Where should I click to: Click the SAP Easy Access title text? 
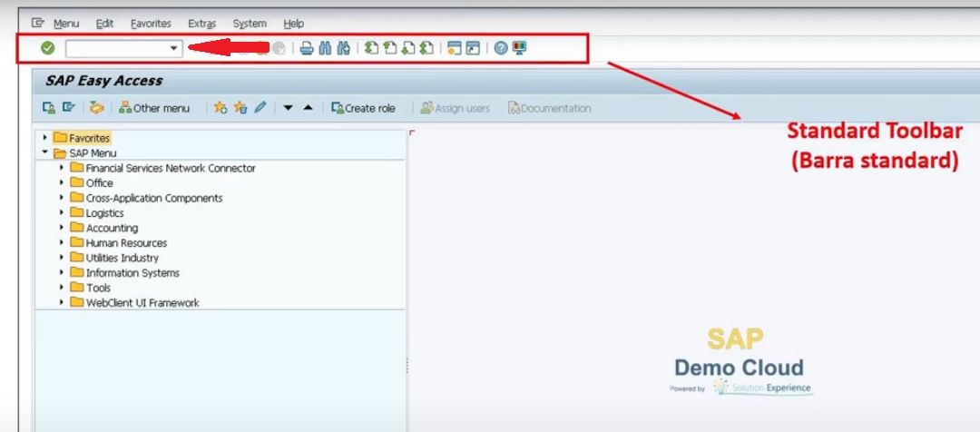point(103,81)
